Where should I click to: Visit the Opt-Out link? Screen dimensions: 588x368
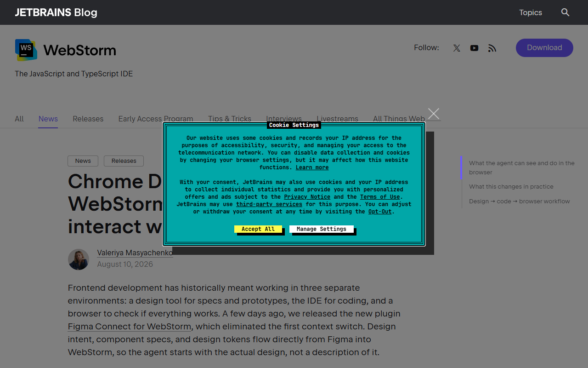pyautogui.click(x=380, y=212)
